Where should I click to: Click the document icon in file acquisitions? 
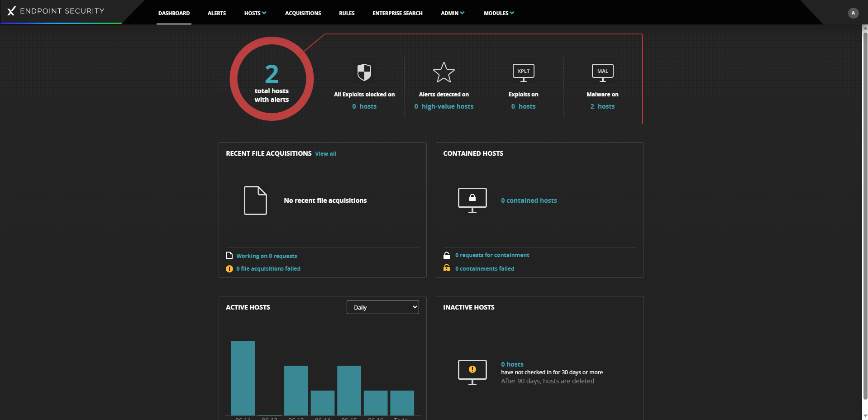[255, 200]
